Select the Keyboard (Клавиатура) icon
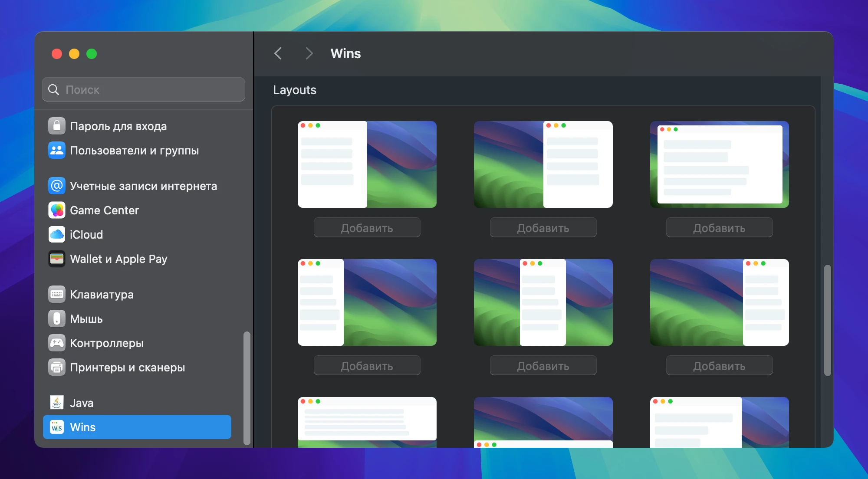Image resolution: width=868 pixels, height=479 pixels. pyautogui.click(x=57, y=295)
